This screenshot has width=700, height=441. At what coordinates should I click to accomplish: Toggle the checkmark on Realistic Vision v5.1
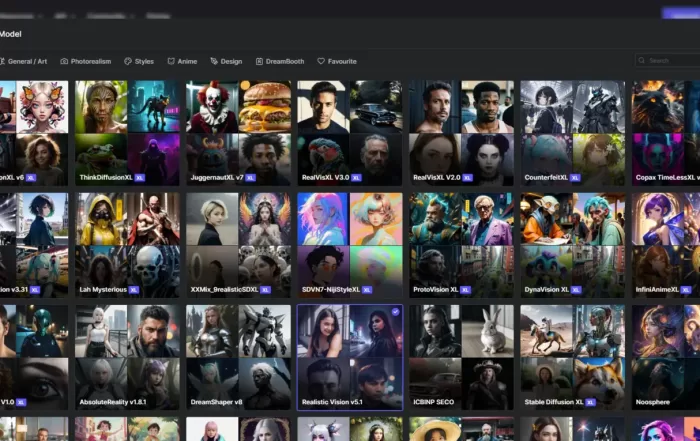point(396,312)
